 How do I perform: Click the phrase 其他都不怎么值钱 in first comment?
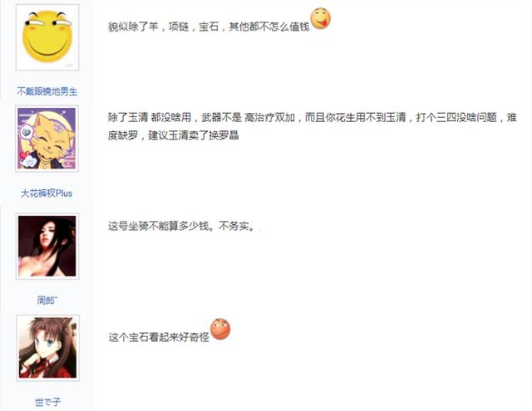click(269, 26)
